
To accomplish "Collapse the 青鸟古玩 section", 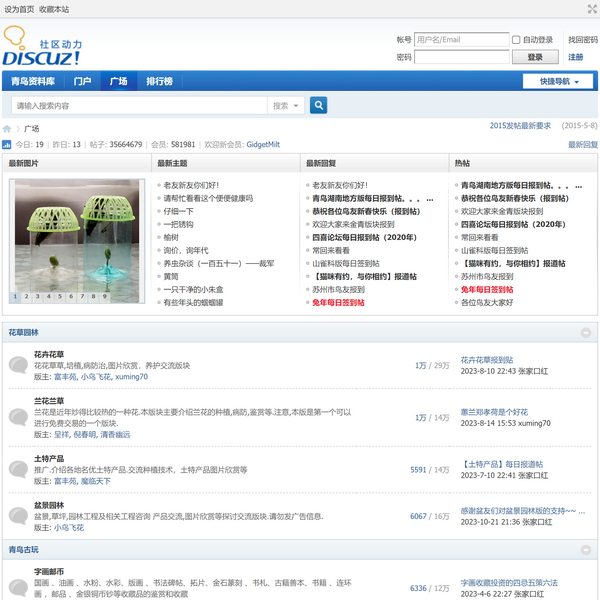I will tap(586, 550).
